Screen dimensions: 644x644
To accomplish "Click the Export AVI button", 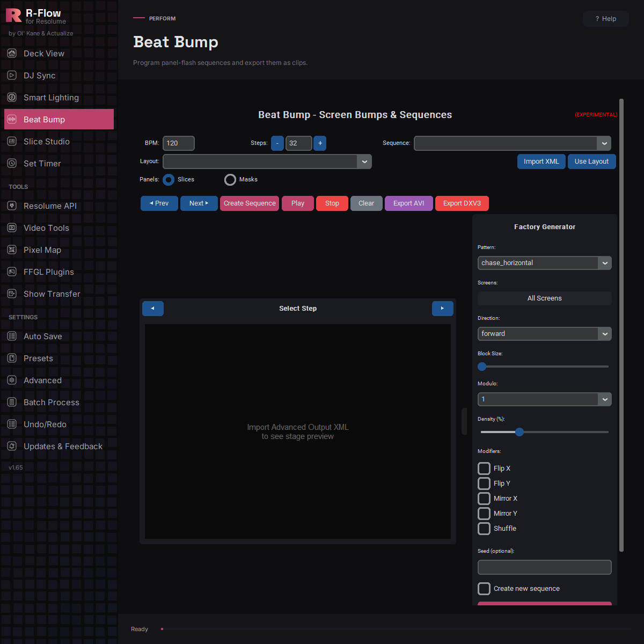I will (409, 203).
